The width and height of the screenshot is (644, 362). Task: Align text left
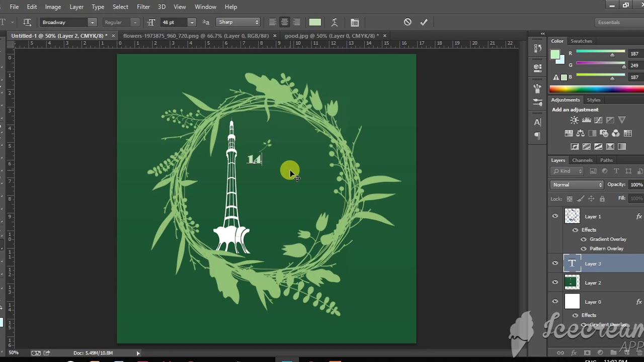[272, 22]
